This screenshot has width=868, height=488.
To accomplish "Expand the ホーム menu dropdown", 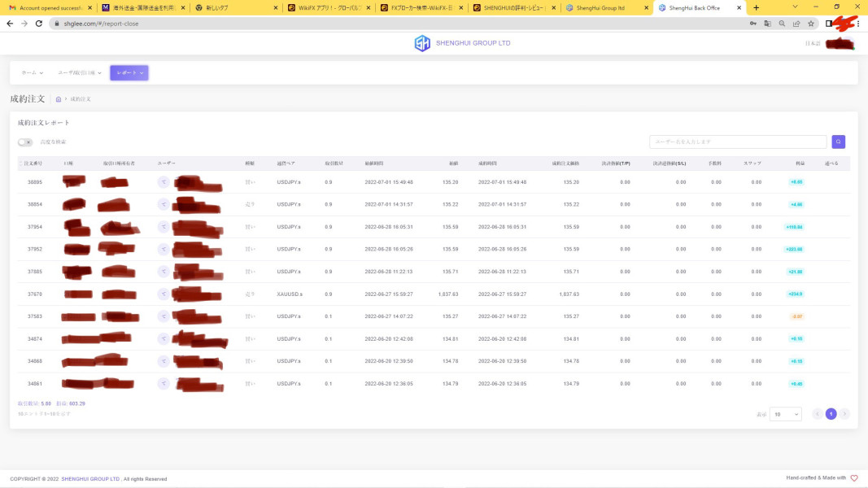I will tap(33, 73).
